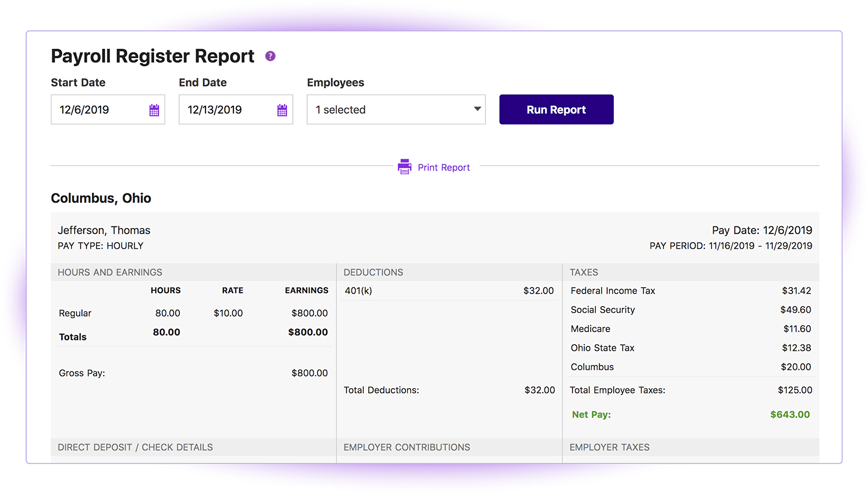
Task: Click the Employer Contributions section header
Action: 407,447
